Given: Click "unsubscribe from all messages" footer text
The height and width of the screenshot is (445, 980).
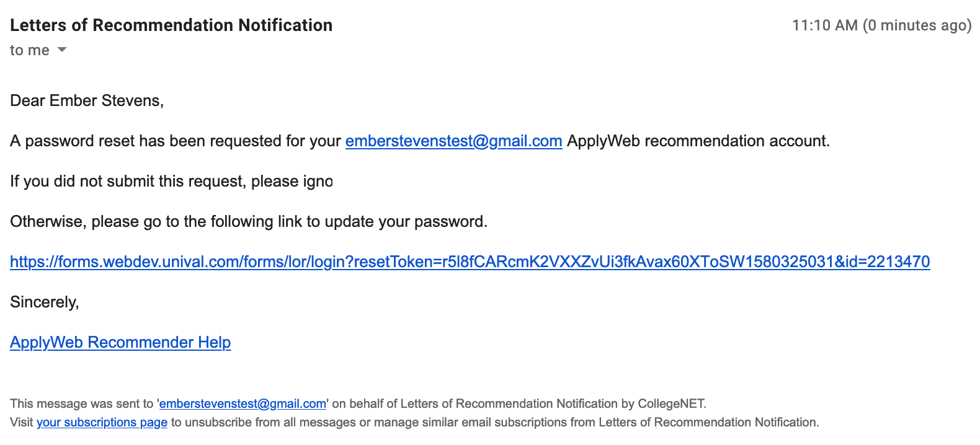Looking at the screenshot, I should click(x=270, y=423).
